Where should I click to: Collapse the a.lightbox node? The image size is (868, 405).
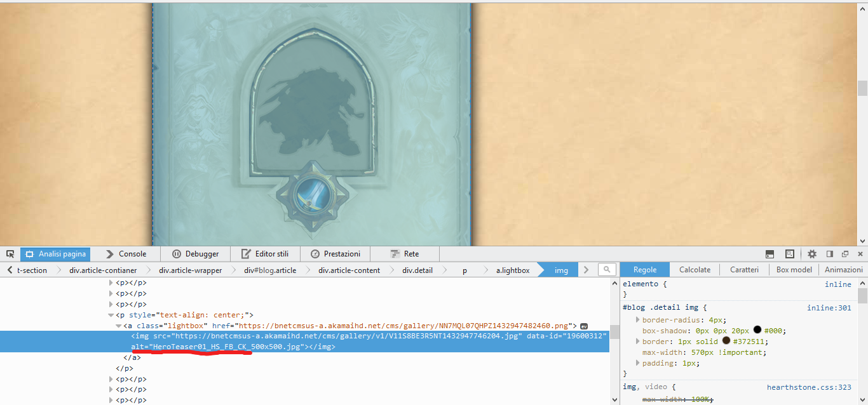point(119,326)
